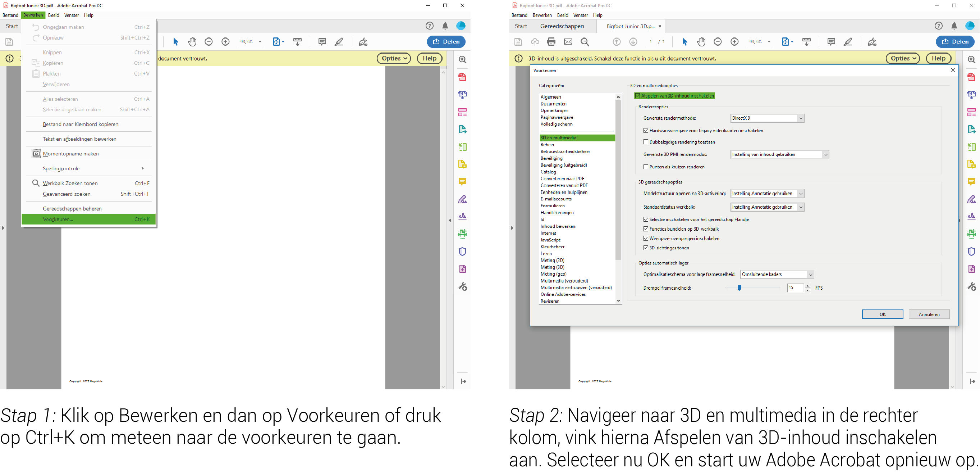Image resolution: width=980 pixels, height=475 pixels.
Task: Select the Hand tool in right window
Action: coord(701,42)
